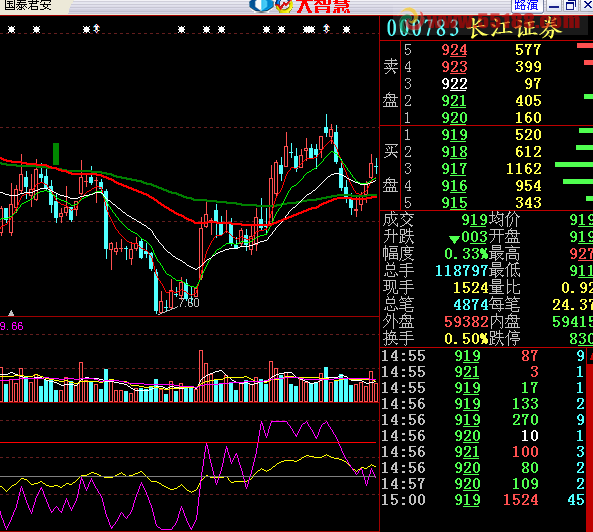
Task: Click the 长江证券 stock name
Action: click(x=514, y=28)
